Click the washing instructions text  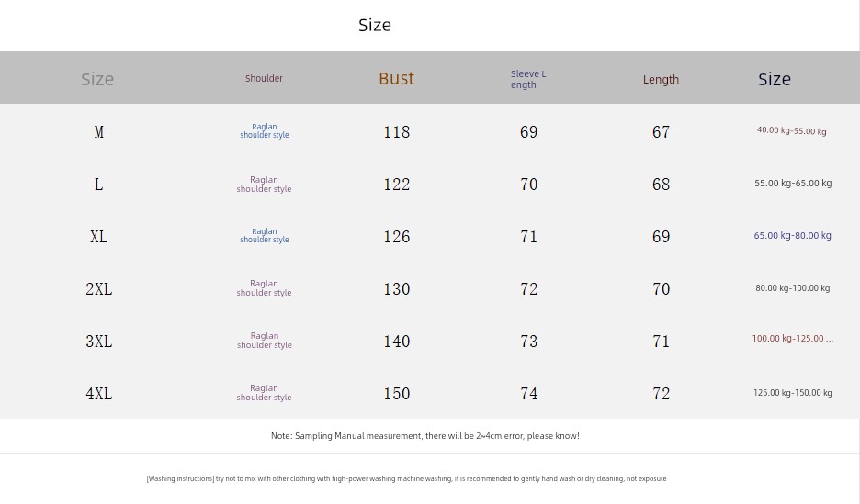pos(406,478)
